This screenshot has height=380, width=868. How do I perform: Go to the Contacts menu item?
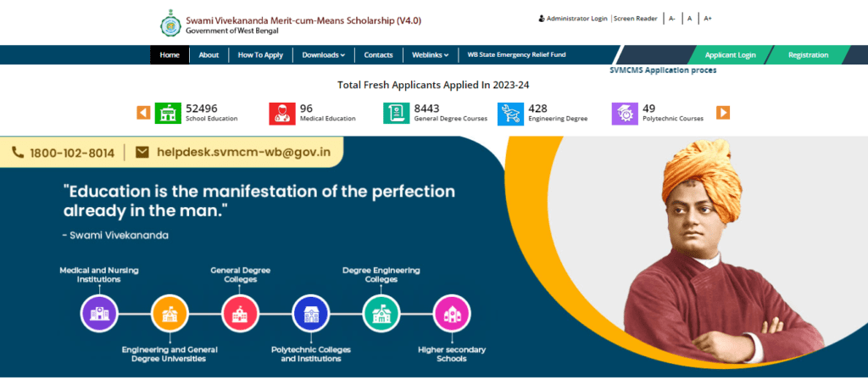[x=378, y=55]
